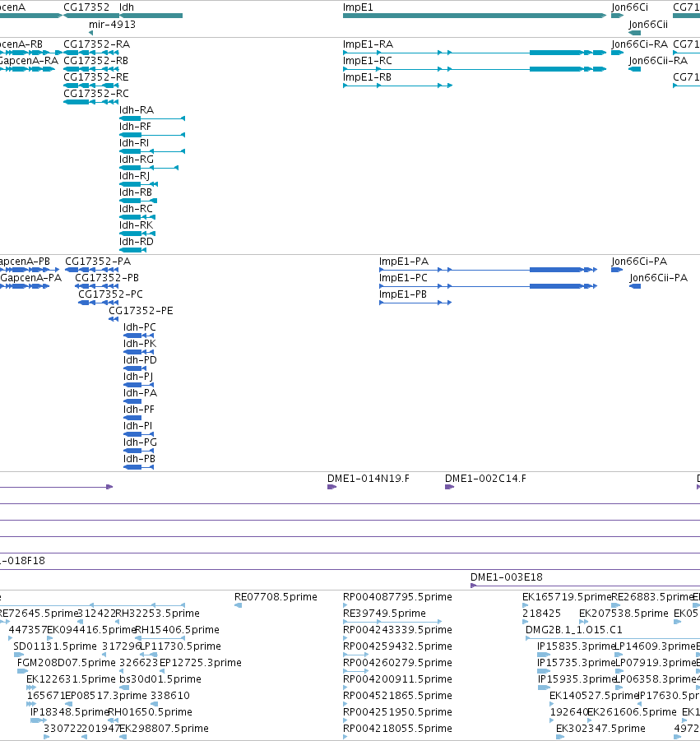The width and height of the screenshot is (700, 741).
Task: Click CDS feature CG17352-PE
Action: [141, 311]
